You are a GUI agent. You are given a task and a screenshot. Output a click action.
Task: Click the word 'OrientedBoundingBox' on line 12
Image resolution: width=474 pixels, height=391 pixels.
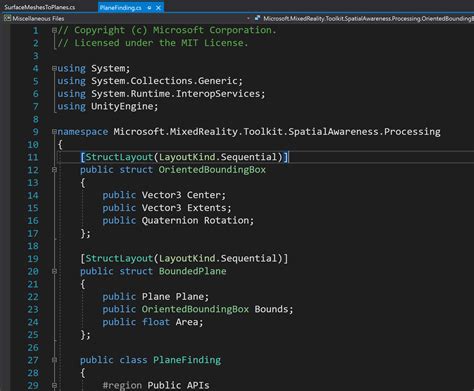pos(212,170)
